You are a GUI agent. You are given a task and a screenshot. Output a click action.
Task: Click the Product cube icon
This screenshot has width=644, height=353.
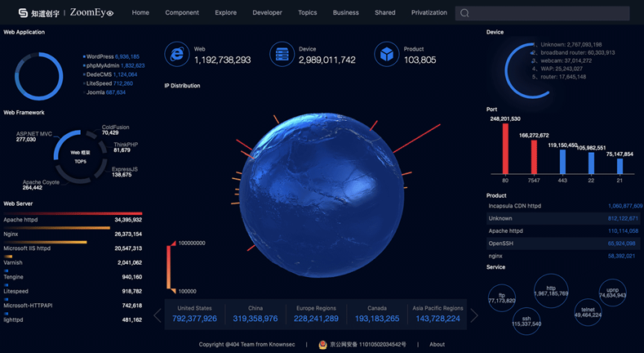[387, 54]
